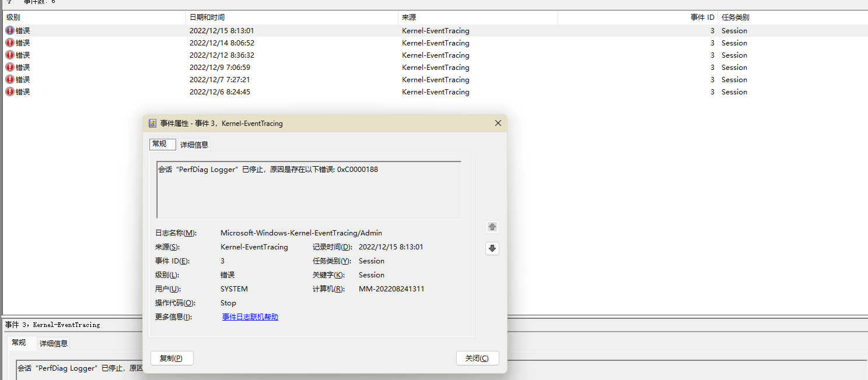This screenshot has height=380, width=868.
Task: Click the error icon for 2022/12/15 8:13:01 row
Action: click(x=10, y=30)
